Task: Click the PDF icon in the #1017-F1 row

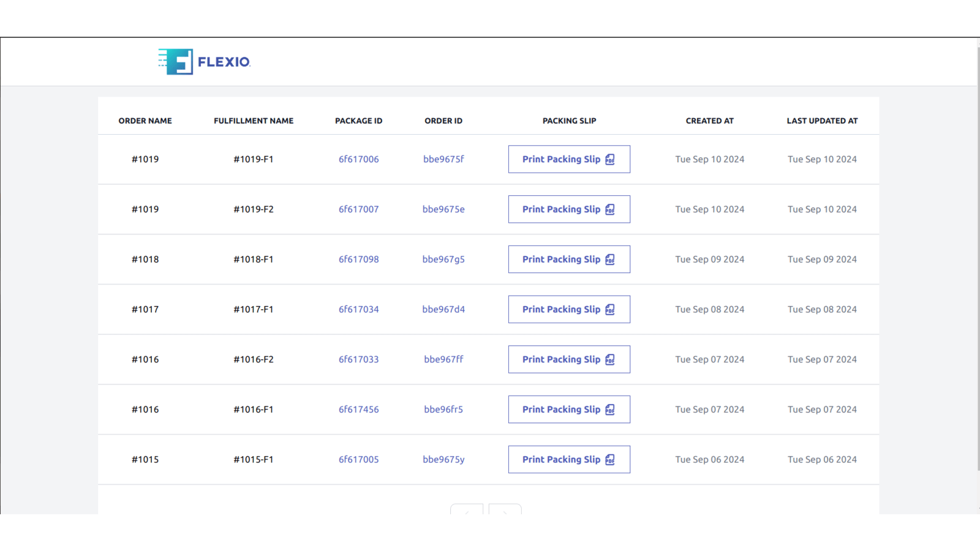Action: pos(609,309)
